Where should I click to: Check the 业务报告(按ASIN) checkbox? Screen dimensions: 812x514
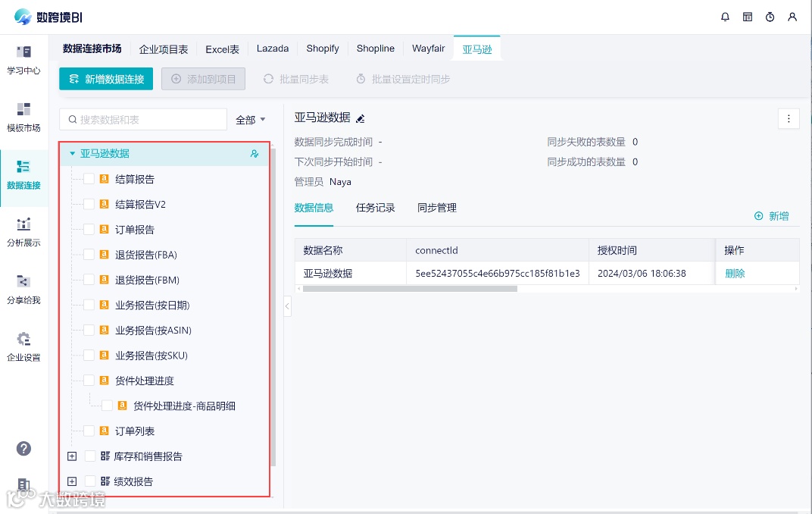click(89, 330)
